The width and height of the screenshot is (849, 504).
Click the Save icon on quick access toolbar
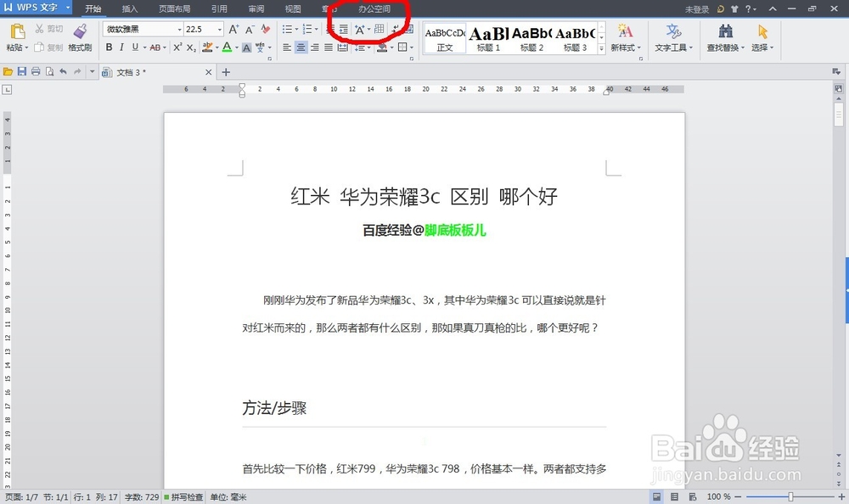pyautogui.click(x=20, y=71)
